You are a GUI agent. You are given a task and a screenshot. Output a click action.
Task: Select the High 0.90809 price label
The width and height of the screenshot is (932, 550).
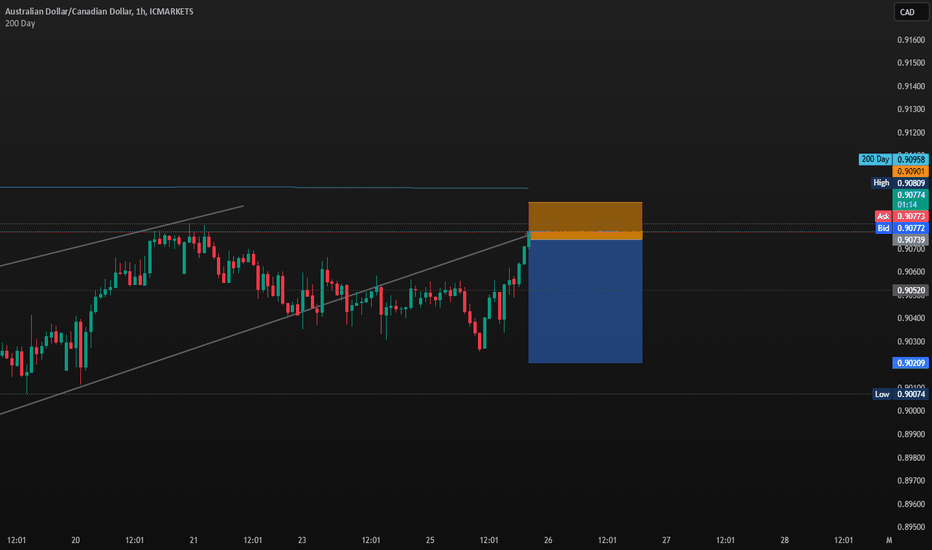[x=900, y=183]
